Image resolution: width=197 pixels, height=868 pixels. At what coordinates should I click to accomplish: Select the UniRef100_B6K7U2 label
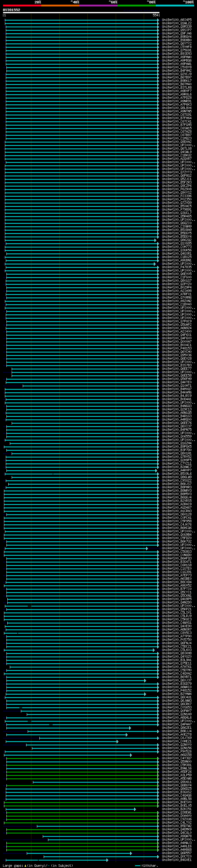(x=177, y=542)
